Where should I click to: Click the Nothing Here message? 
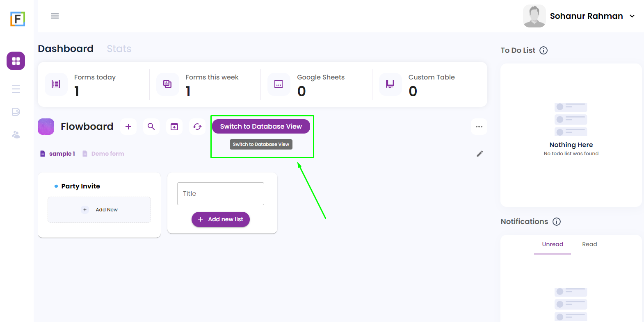pos(571,145)
